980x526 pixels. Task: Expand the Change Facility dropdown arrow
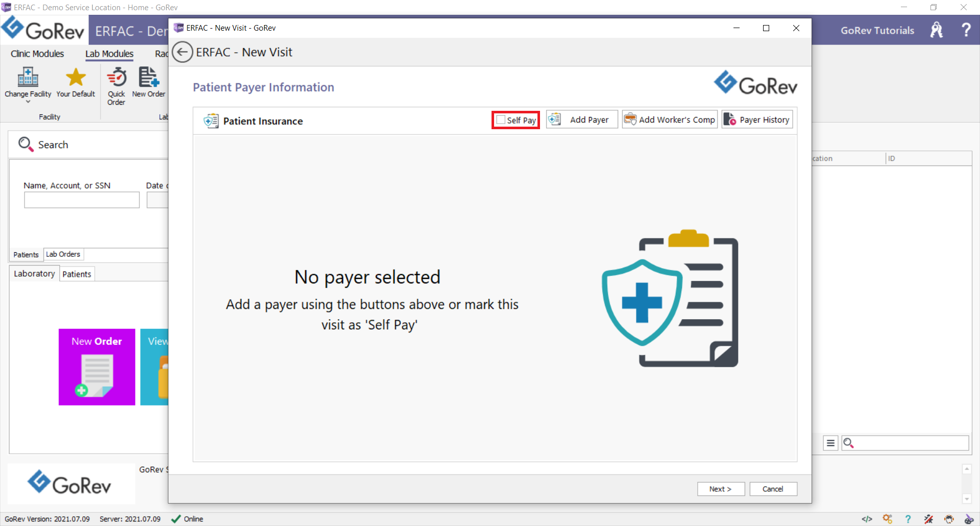point(28,102)
